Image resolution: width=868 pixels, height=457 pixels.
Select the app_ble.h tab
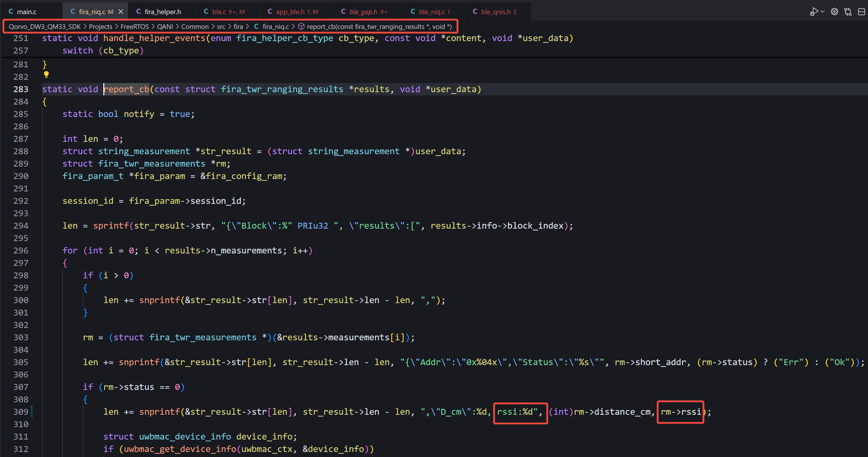coord(290,12)
